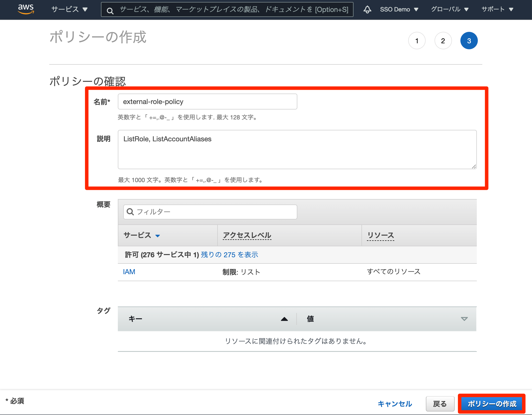The width and height of the screenshot is (532, 415).
Task: Click the フィルター summary filter field
Action: (210, 212)
